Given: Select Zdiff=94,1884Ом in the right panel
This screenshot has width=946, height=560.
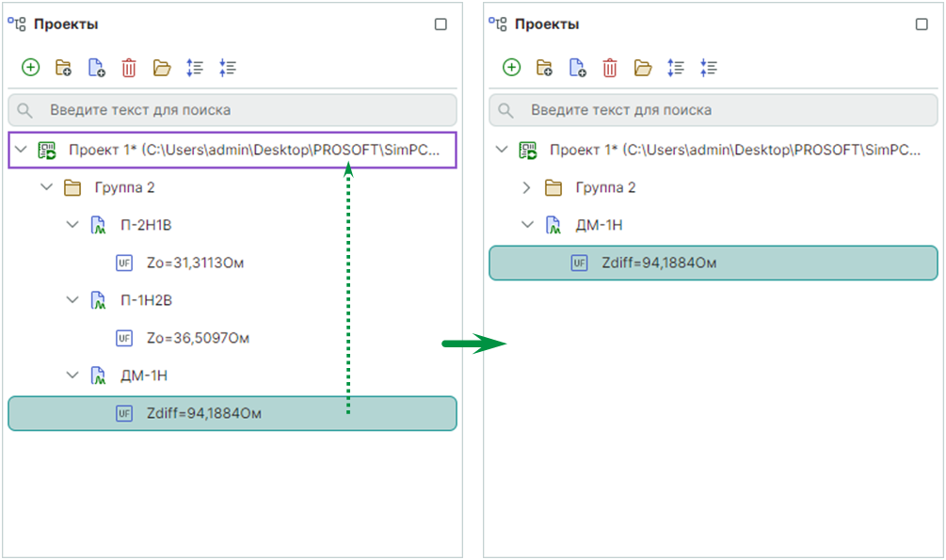Looking at the screenshot, I should click(659, 263).
